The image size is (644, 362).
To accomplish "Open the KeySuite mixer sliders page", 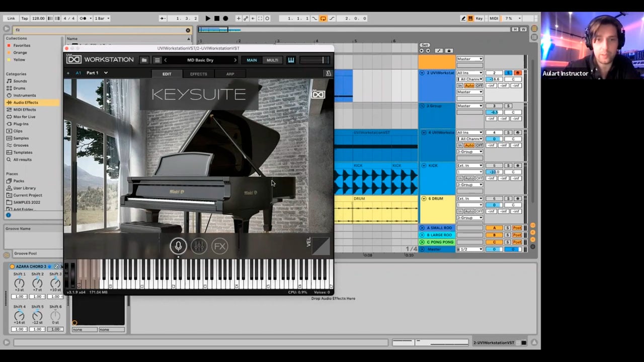I will click(199, 246).
